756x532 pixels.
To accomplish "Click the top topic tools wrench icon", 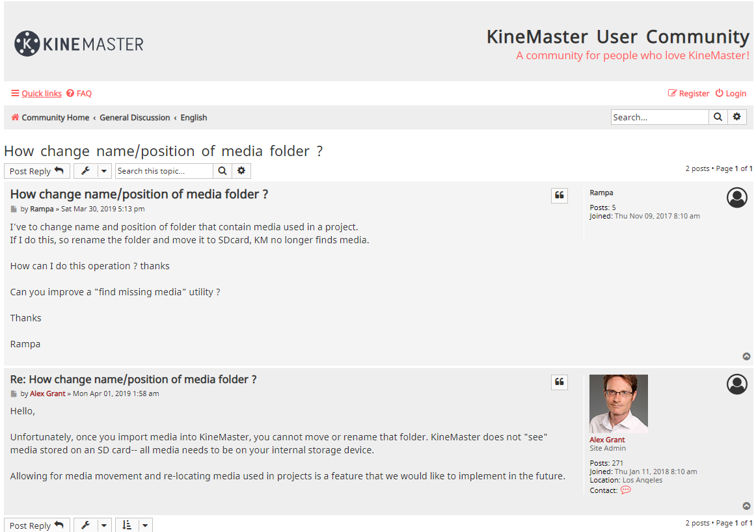I will [x=86, y=171].
